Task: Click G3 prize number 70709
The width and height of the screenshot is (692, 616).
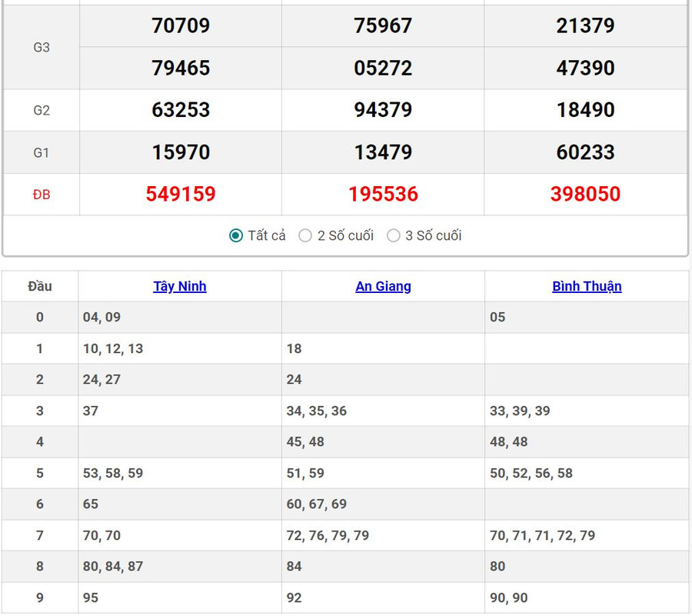Action: click(181, 26)
